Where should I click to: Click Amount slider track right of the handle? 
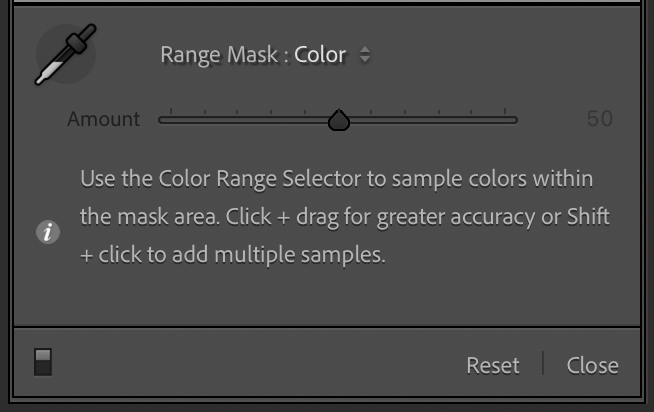(x=430, y=120)
